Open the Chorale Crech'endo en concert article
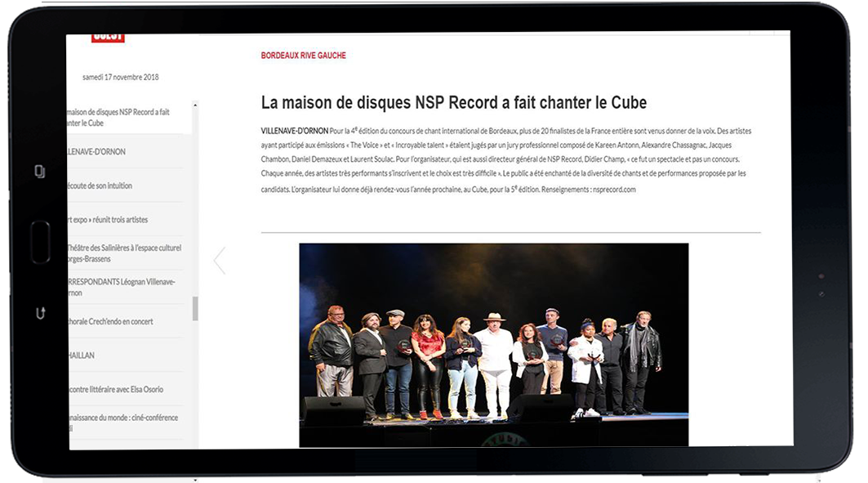 tap(111, 321)
